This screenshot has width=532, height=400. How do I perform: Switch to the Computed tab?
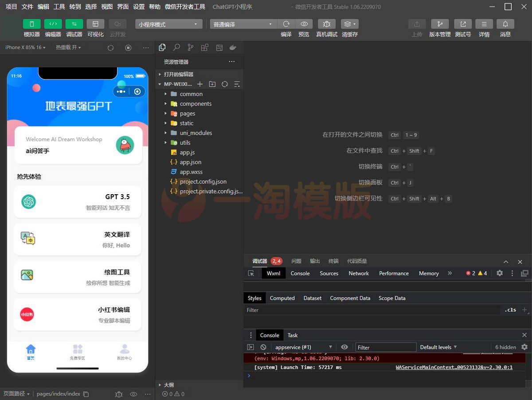tap(282, 298)
